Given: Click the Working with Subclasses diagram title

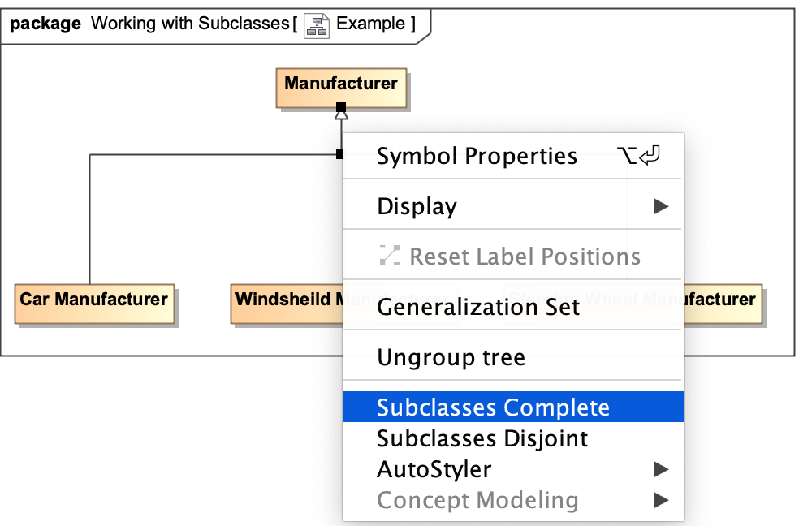Looking at the screenshot, I should coord(189,23).
